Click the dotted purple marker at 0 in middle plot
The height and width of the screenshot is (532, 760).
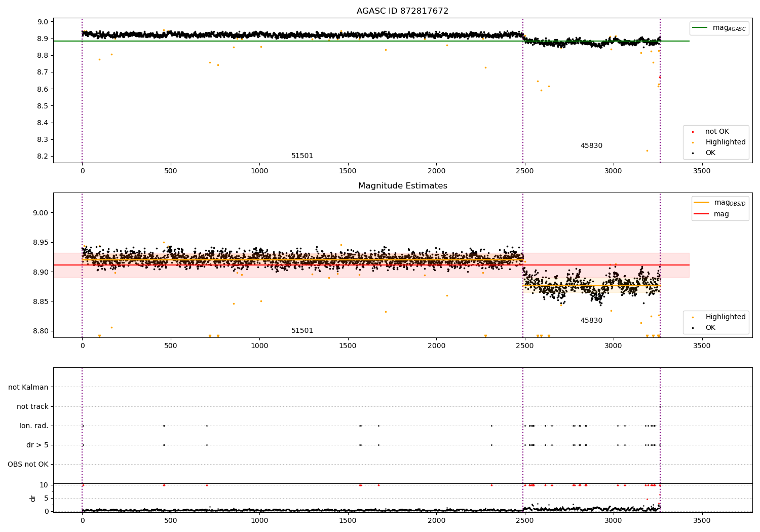[82, 265]
